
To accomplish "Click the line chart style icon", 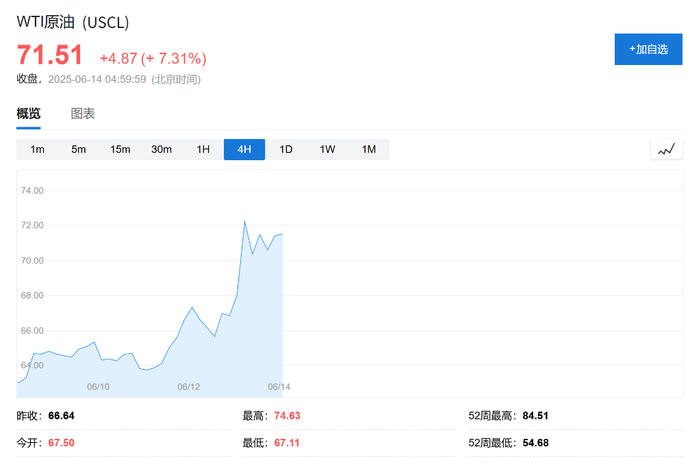I will pos(666,150).
